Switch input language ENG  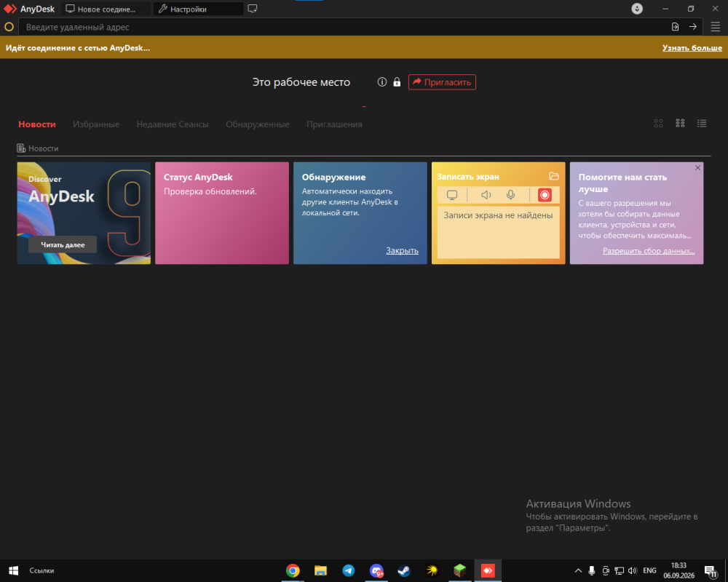tap(649, 570)
